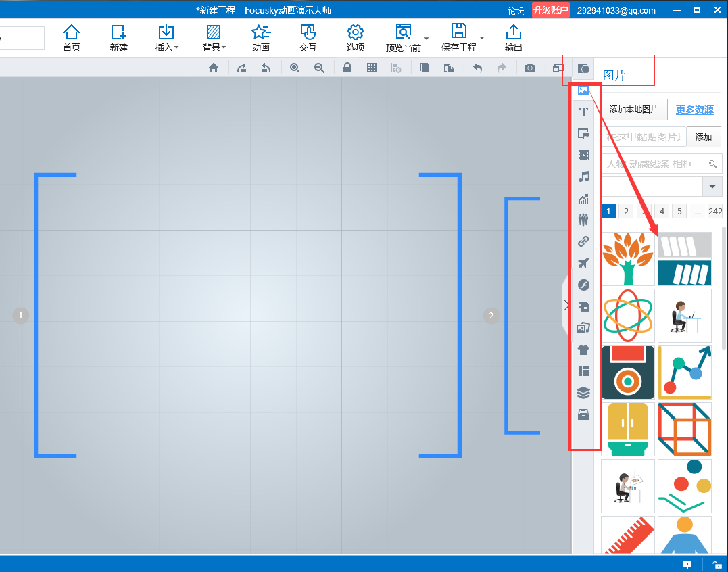
Task: Open 选项 options gear
Action: coord(355,38)
